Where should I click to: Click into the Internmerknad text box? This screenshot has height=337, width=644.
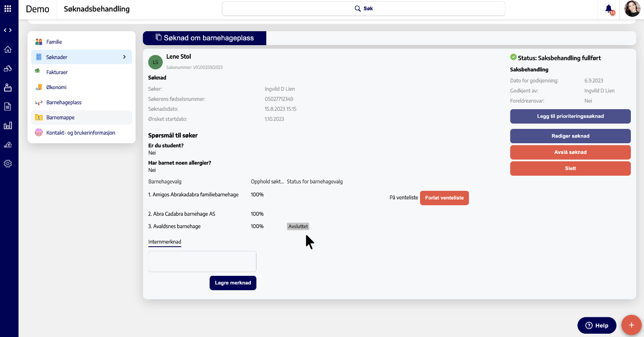(202, 261)
